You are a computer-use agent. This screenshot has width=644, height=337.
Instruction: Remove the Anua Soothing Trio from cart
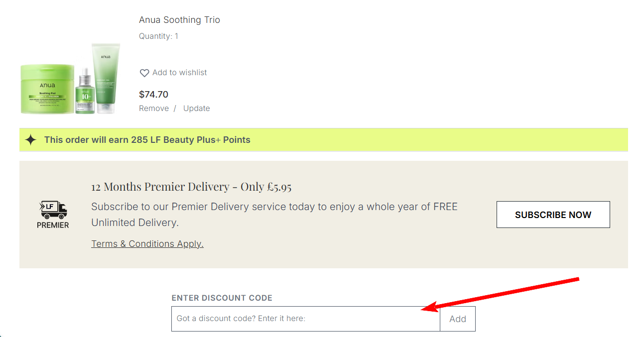pyautogui.click(x=154, y=108)
